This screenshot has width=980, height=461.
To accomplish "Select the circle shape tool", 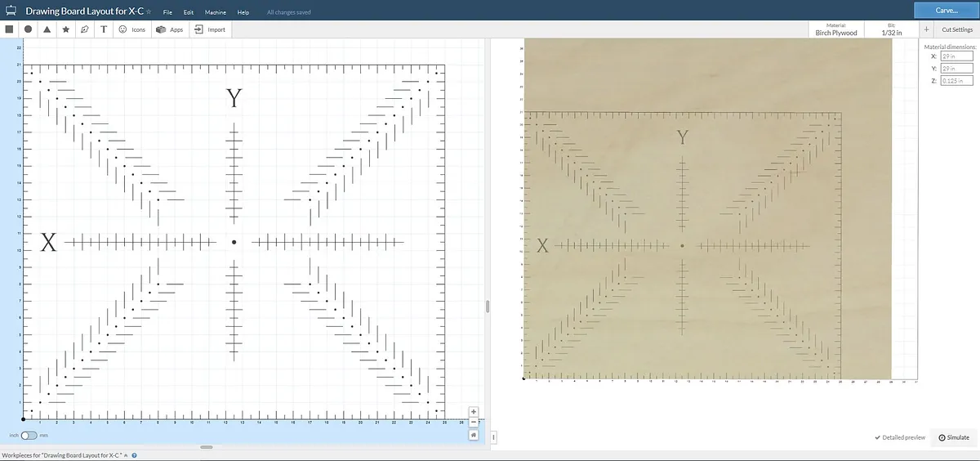I will click(x=28, y=29).
